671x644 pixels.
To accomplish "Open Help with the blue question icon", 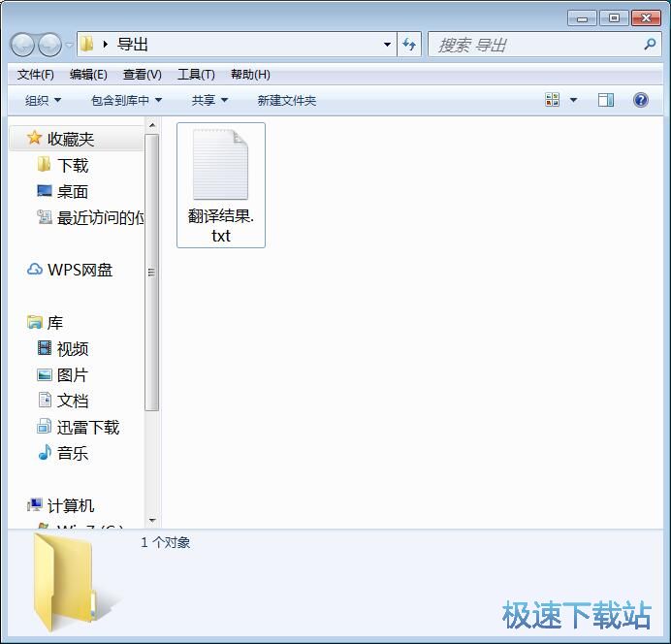I will tap(640, 100).
